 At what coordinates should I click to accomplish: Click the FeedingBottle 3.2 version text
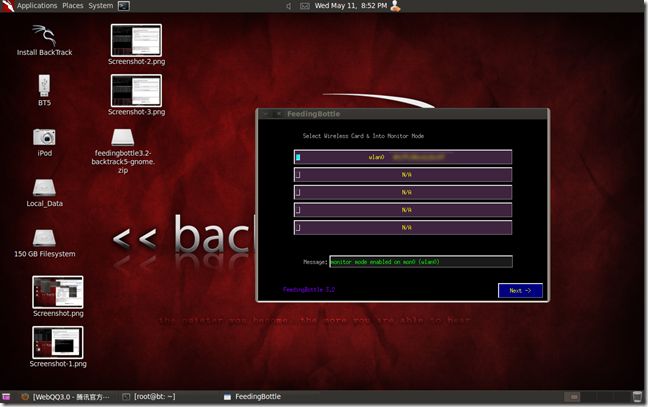click(x=309, y=289)
